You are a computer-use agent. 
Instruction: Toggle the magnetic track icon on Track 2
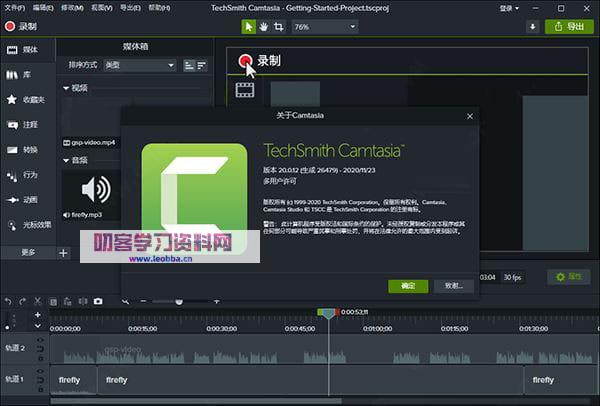click(x=40, y=349)
